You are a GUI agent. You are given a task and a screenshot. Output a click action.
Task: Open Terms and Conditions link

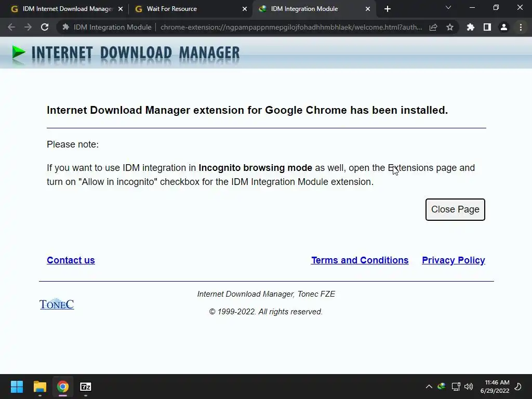pos(360,260)
